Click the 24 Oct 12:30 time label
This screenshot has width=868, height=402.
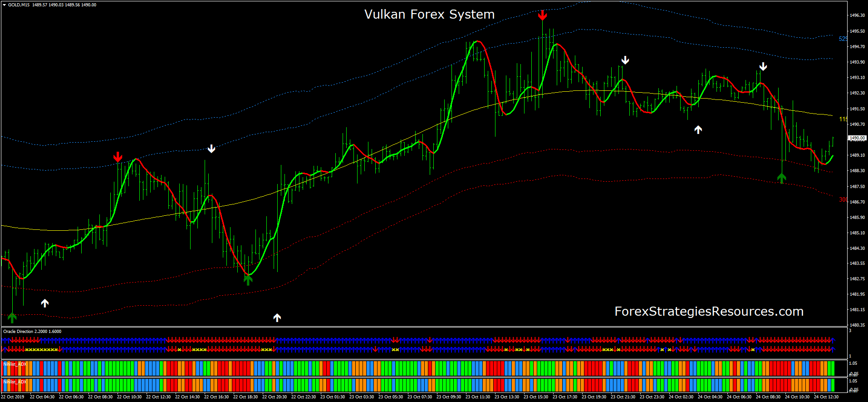pyautogui.click(x=826, y=397)
